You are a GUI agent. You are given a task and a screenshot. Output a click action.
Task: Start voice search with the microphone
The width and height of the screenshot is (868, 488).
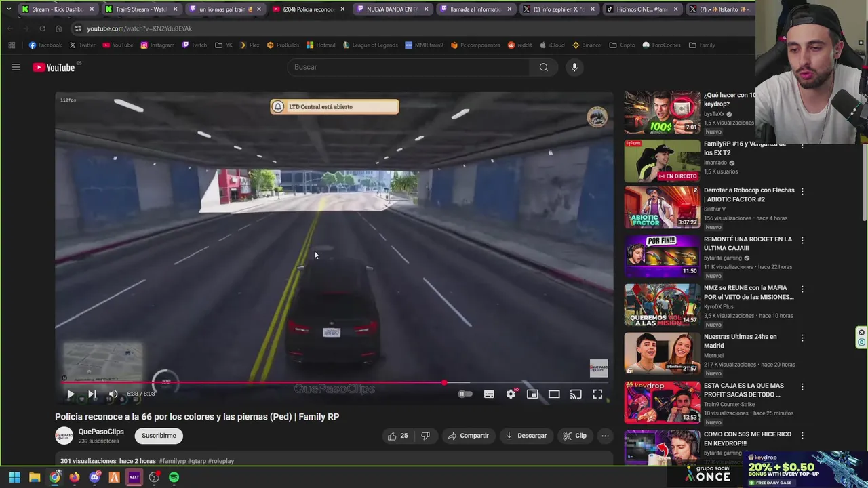point(574,67)
